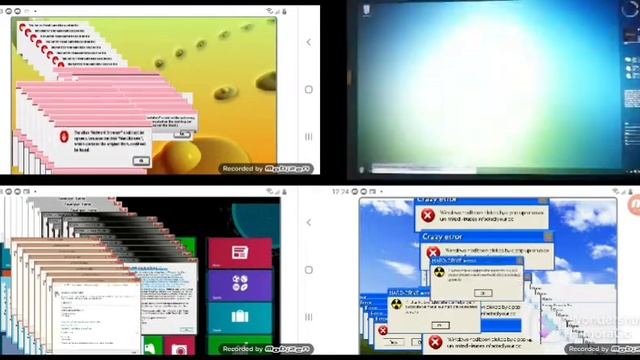Viewport: 640px width, 360px height.
Task: Tap the recents bars beside the yellow desktop recording
Action: point(309,137)
